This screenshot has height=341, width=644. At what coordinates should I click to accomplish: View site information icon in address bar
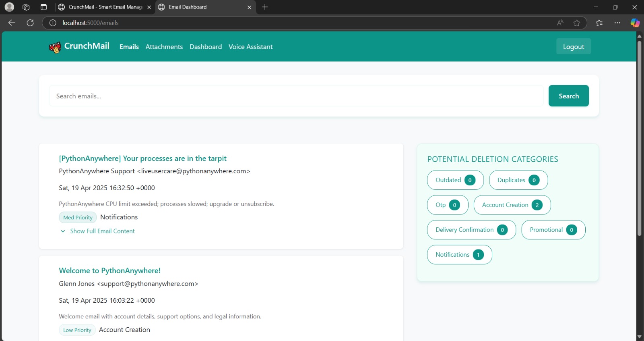[53, 23]
